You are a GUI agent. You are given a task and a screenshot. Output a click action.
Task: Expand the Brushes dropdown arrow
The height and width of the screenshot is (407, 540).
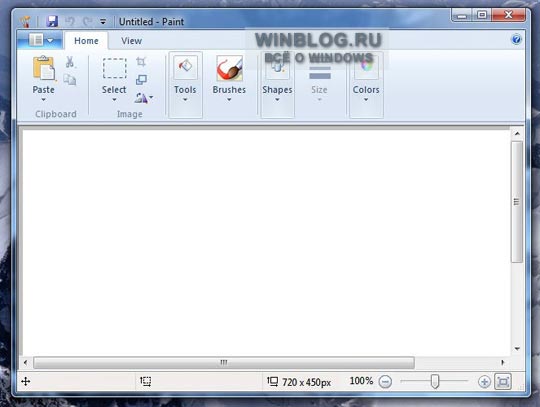(x=229, y=100)
